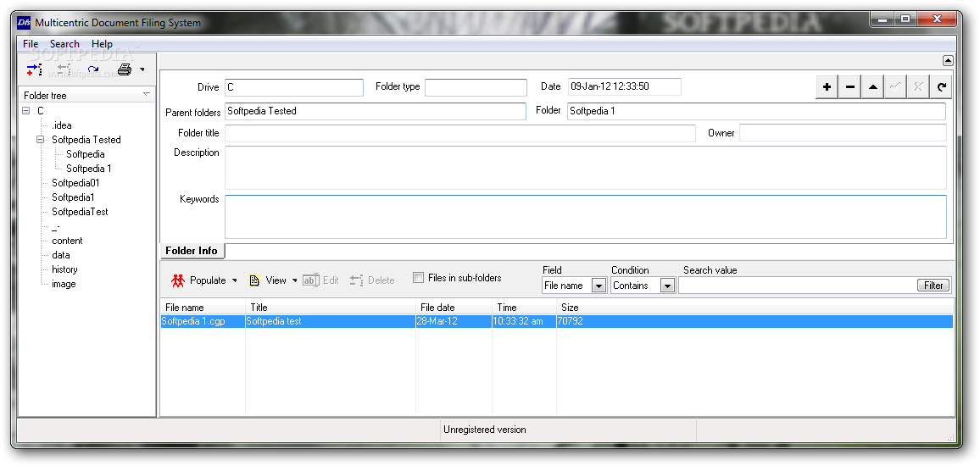Click the Populate people icon

[x=178, y=280]
